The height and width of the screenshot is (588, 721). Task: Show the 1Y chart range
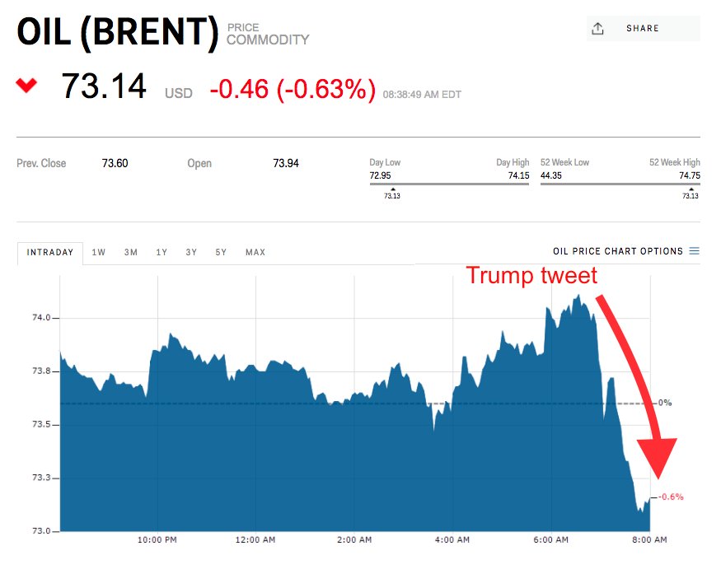162,253
